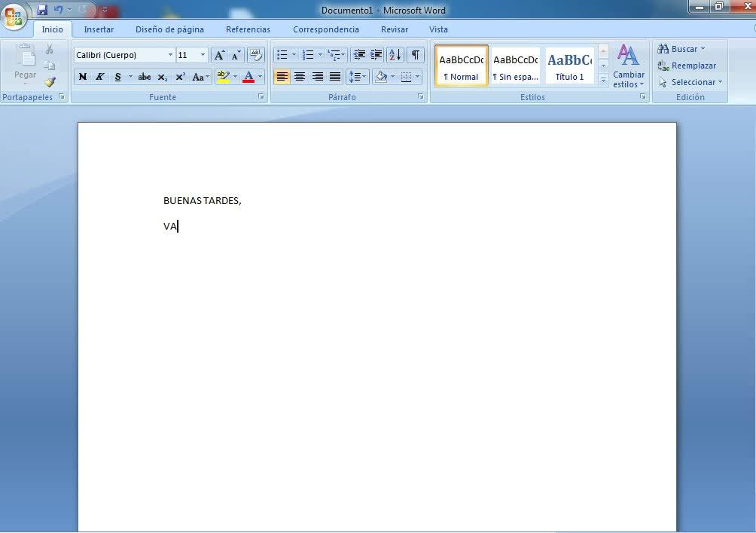
Task: Click the Office button logo
Action: 14,16
